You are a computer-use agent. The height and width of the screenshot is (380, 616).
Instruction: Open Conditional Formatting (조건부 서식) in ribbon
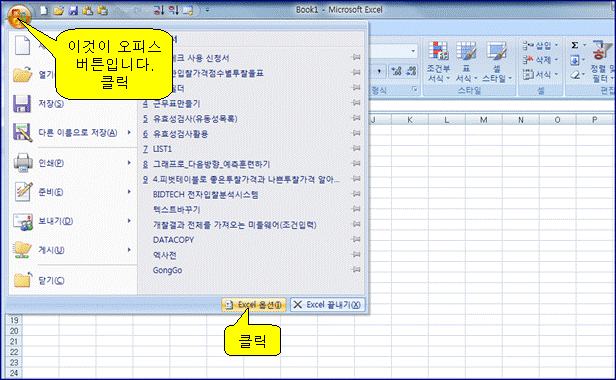click(438, 62)
